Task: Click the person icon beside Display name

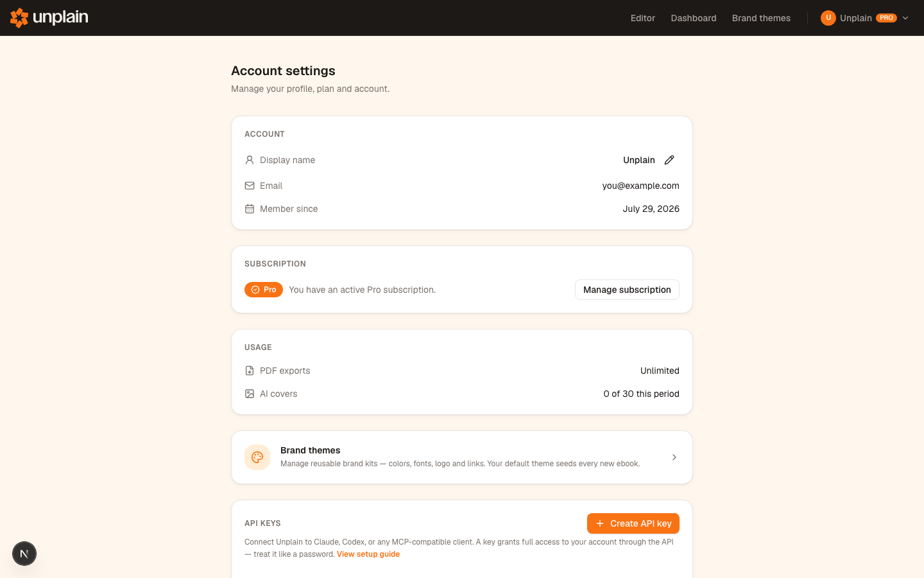Action: click(x=250, y=160)
